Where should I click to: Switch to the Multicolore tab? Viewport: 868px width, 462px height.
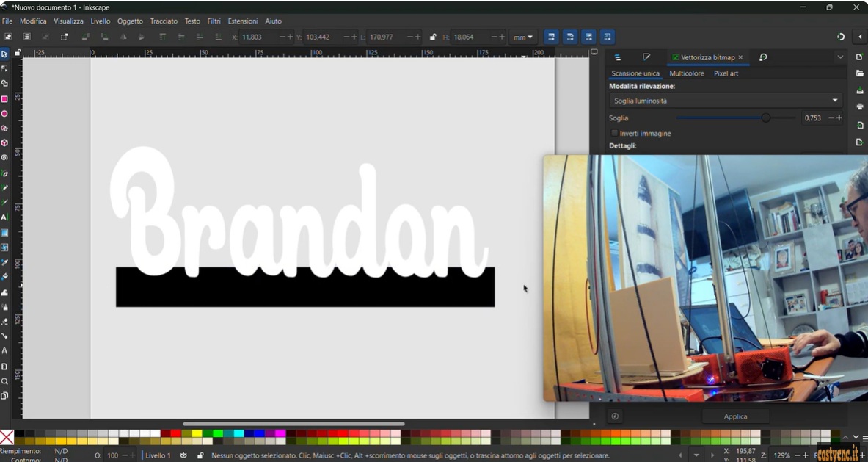(x=687, y=73)
